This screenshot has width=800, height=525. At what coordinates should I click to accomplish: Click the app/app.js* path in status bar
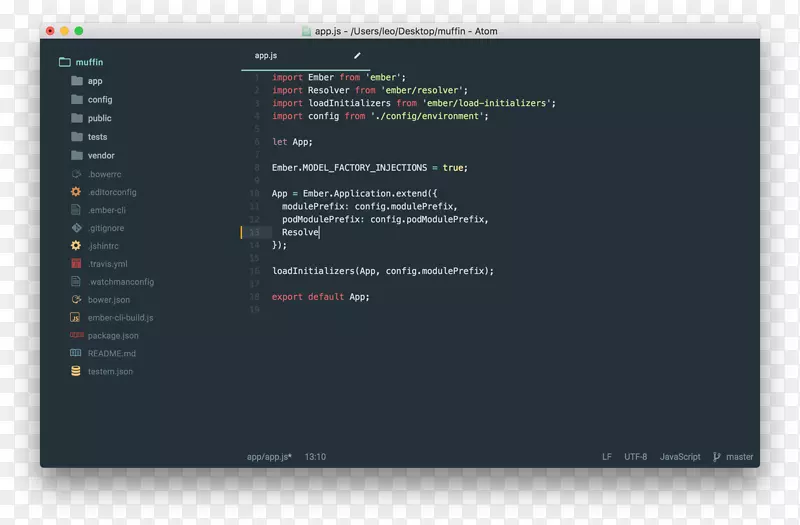click(x=269, y=457)
